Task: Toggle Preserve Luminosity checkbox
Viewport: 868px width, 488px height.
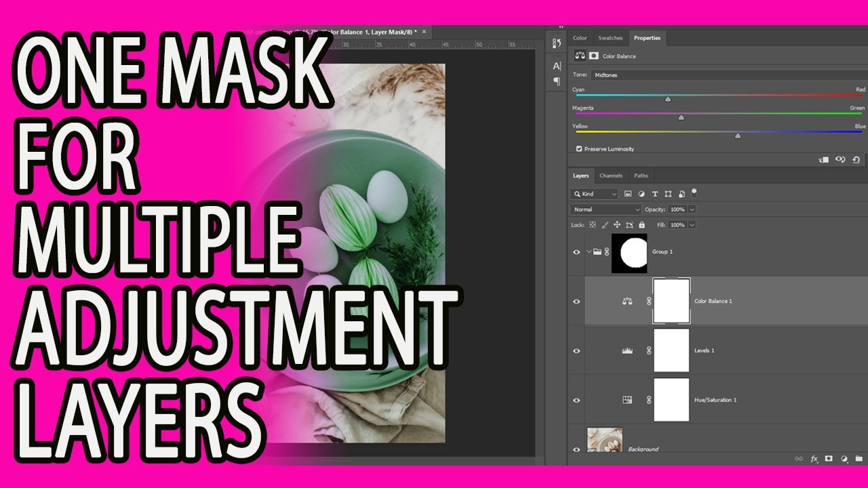Action: (x=579, y=148)
